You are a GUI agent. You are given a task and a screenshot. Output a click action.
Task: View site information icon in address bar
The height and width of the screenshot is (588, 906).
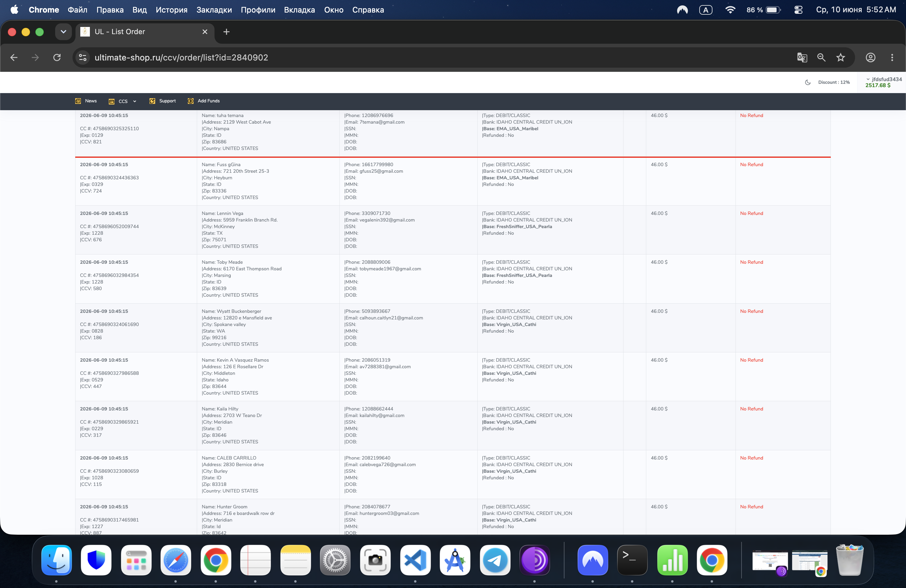[x=83, y=57]
